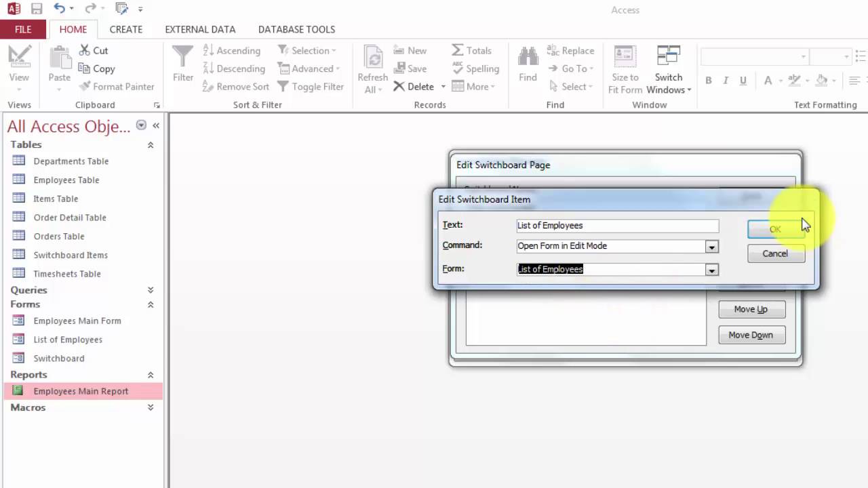Open the FILE tab
This screenshot has height=488, width=868.
(x=23, y=29)
